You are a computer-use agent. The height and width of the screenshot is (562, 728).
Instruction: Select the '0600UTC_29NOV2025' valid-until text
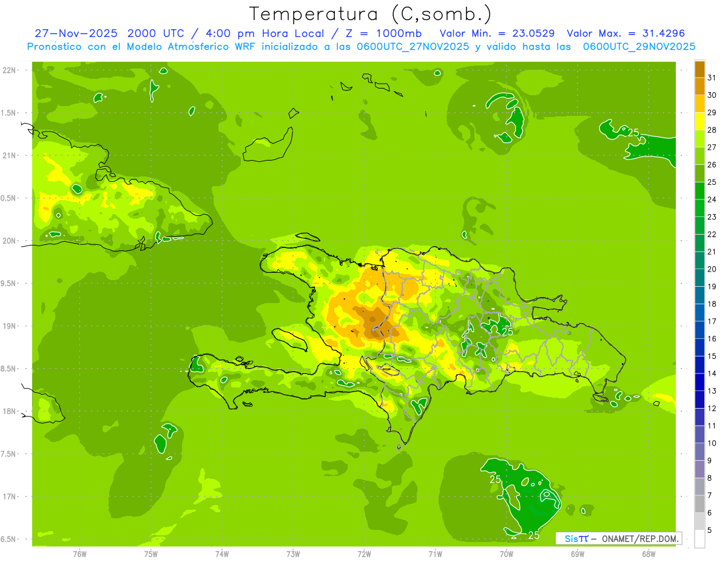(x=639, y=47)
